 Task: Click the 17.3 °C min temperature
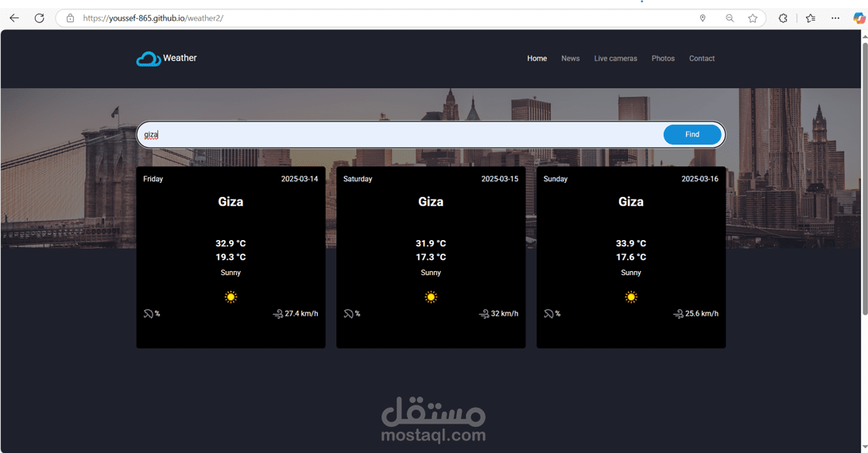click(431, 257)
